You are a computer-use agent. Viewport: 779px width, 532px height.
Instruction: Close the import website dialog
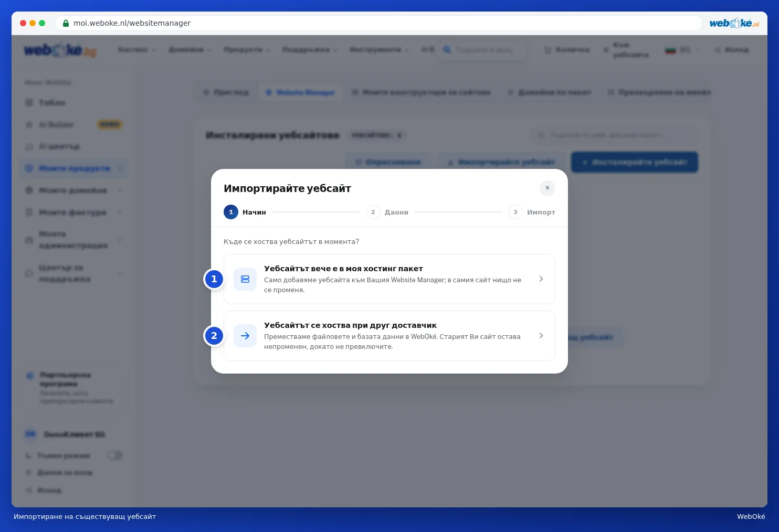547,188
